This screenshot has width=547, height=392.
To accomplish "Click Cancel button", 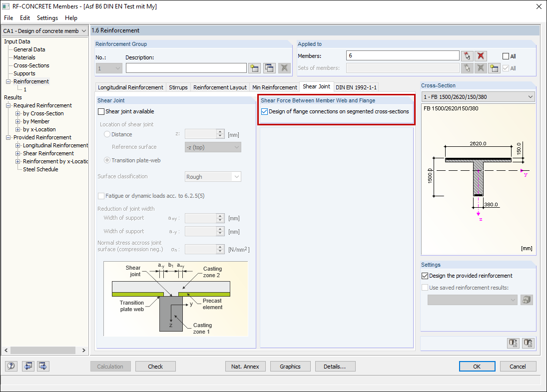I will pyautogui.click(x=518, y=367).
